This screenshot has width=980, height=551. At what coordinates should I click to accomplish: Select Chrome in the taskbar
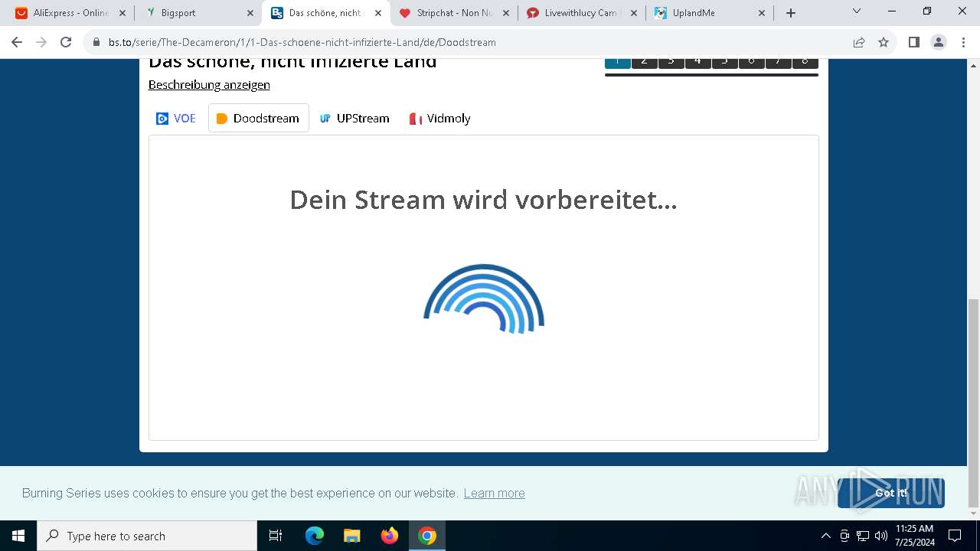coord(427,536)
